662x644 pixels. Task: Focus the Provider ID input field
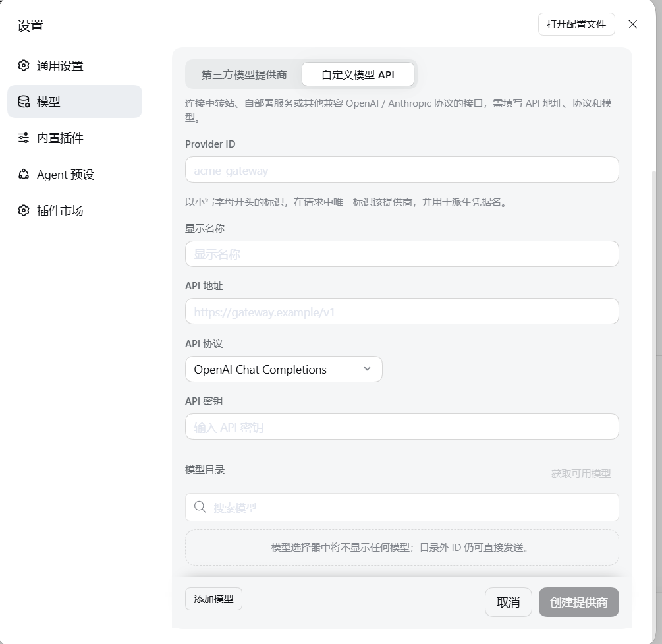402,170
